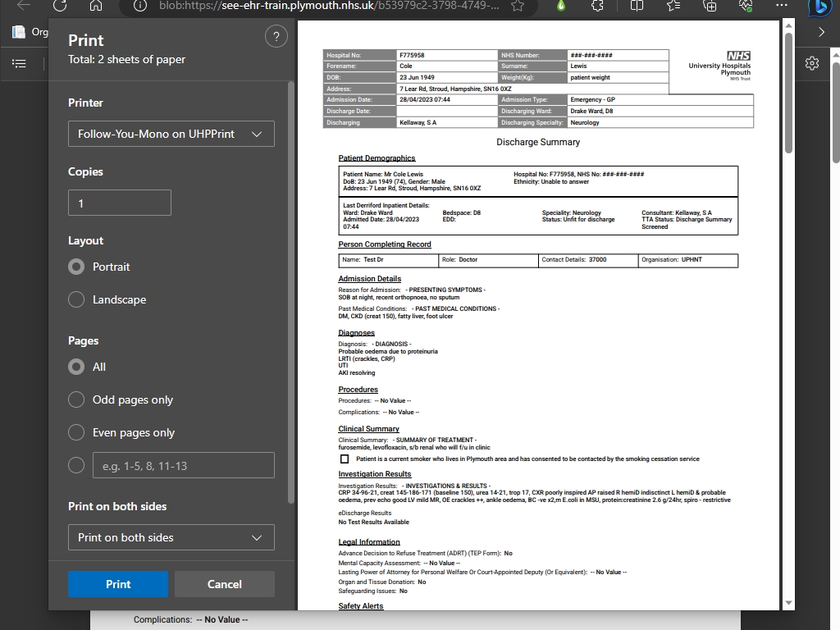This screenshot has width=840, height=630.
Task: Click the browser back arrow
Action: 24,6
